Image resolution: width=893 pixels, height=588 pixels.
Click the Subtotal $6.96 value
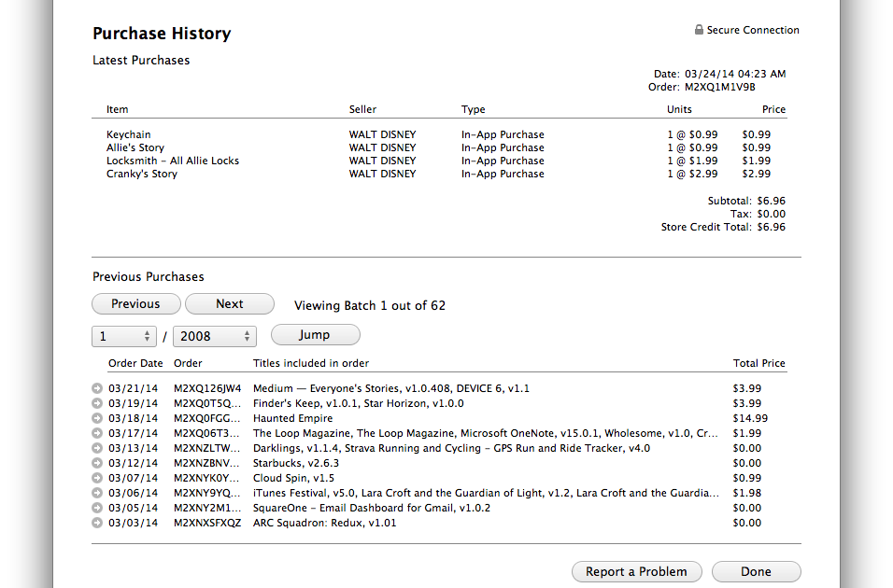(x=772, y=201)
